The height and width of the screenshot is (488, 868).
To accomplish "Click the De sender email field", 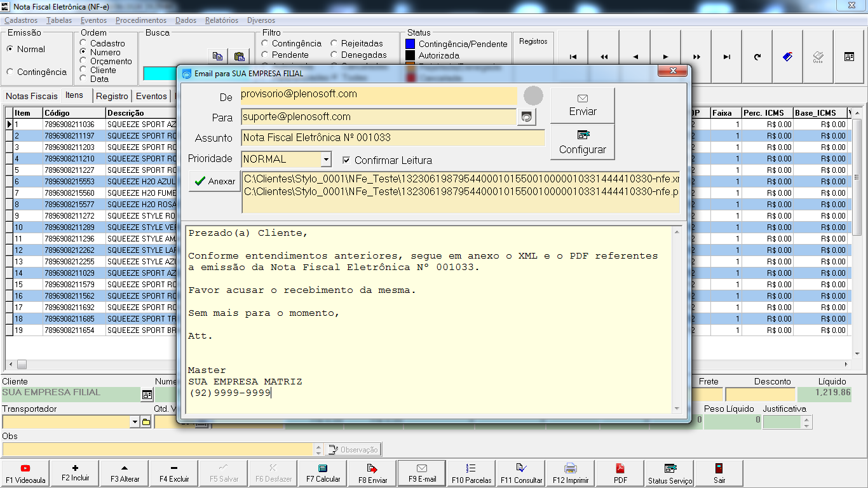I will 379,96.
